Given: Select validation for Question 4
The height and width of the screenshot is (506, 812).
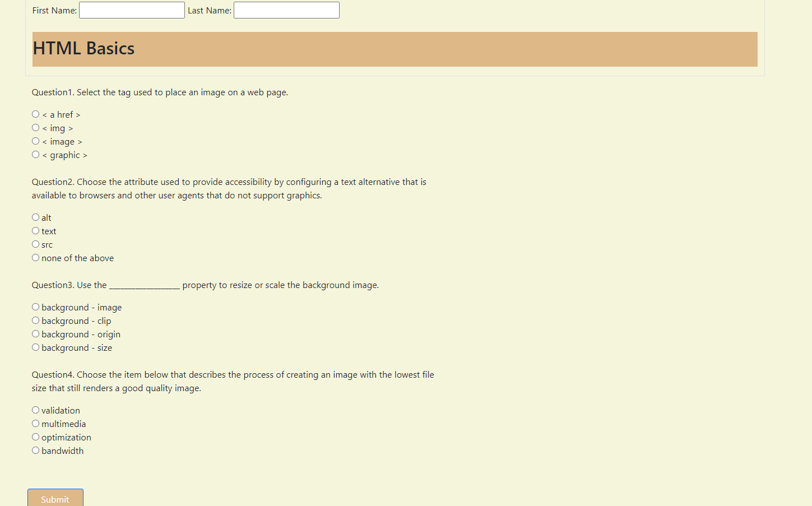Looking at the screenshot, I should tap(35, 410).
